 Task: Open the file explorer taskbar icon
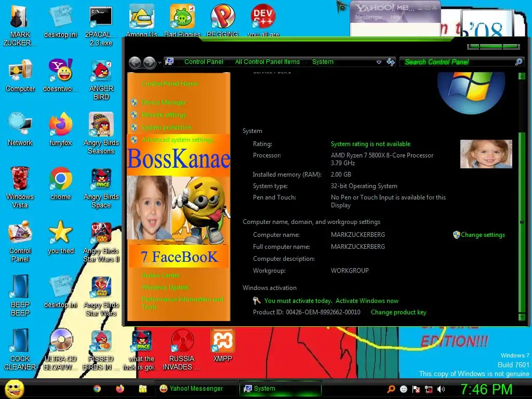[143, 389]
